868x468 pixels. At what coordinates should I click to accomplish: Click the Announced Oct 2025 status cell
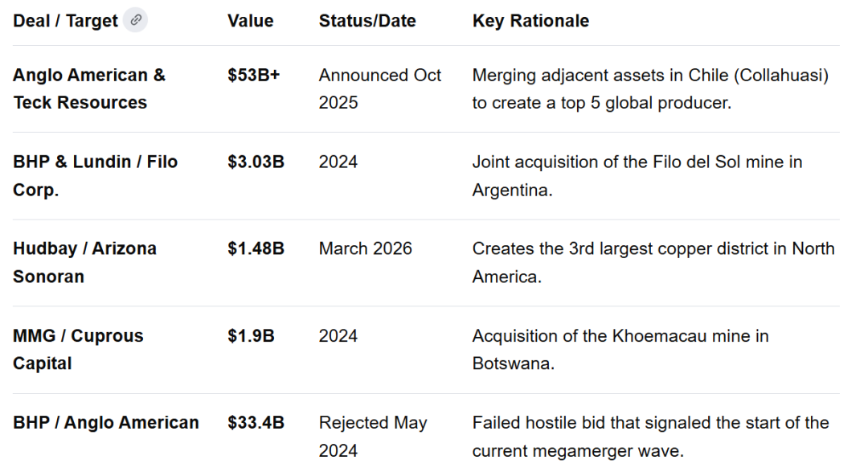[x=380, y=89]
